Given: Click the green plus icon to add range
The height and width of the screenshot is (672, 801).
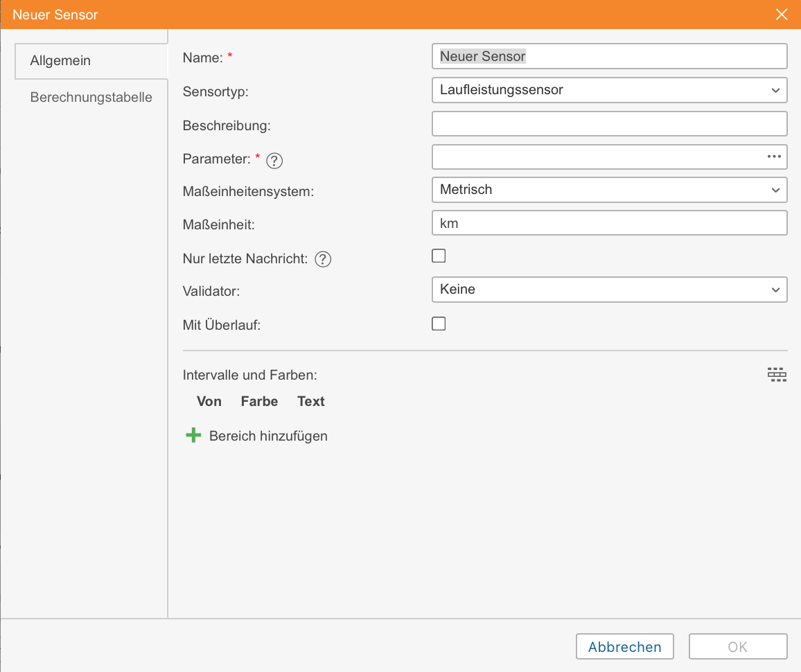Looking at the screenshot, I should 193,436.
